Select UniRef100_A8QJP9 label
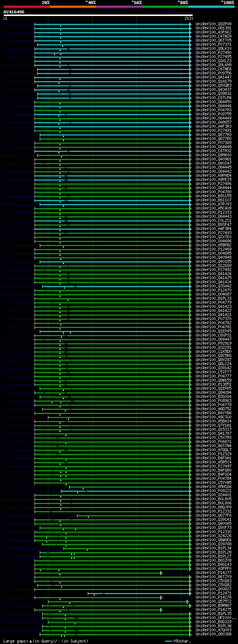Screen dimensions: 238x644 (213, 507)
